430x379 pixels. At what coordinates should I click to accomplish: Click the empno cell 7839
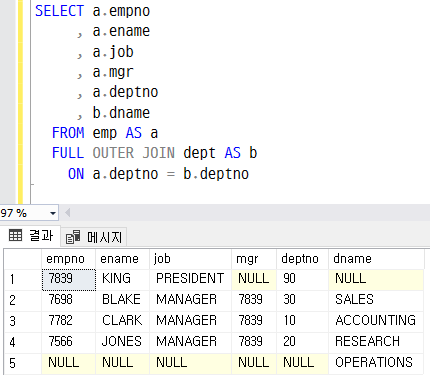(x=69, y=279)
